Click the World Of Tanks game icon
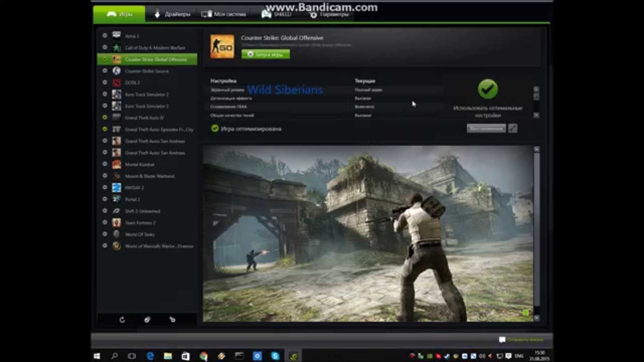The image size is (644, 362). click(117, 234)
